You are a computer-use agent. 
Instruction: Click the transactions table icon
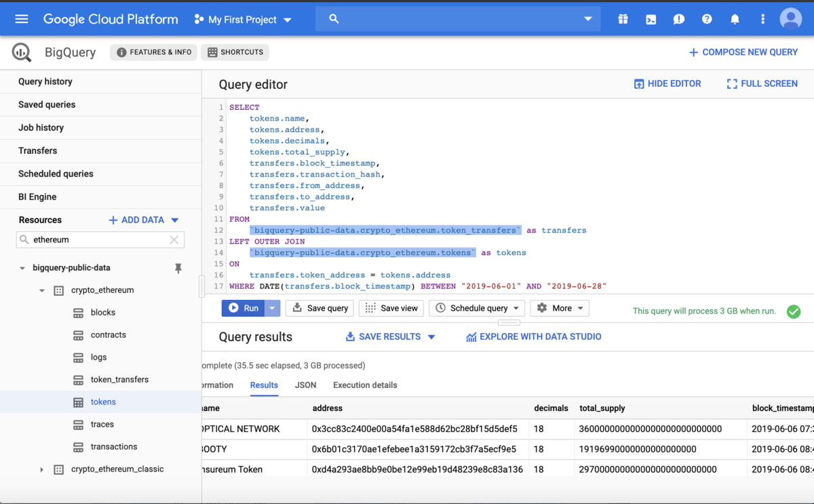pos(78,447)
